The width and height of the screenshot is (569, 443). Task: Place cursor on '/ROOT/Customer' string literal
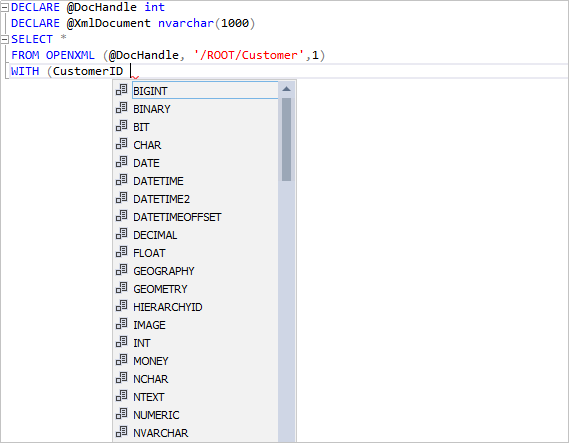point(249,55)
